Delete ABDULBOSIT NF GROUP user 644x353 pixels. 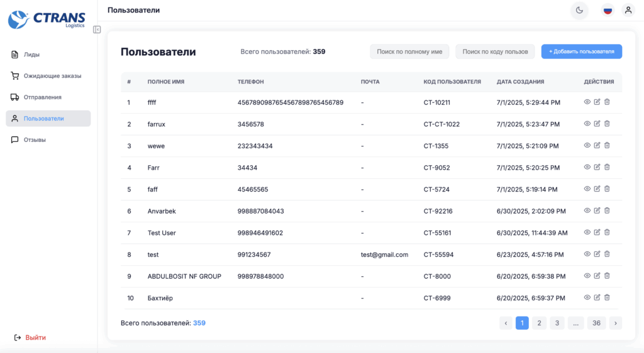607,276
